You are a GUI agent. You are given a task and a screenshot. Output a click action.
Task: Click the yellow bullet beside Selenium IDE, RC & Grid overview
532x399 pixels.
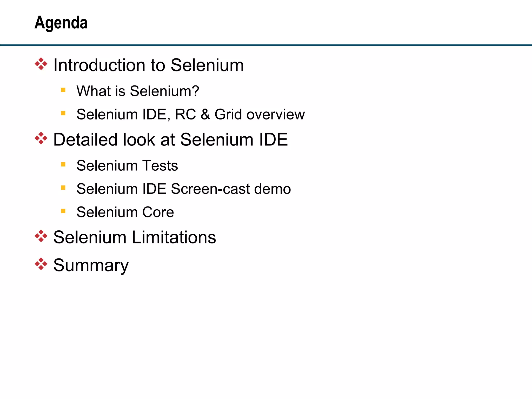pyautogui.click(x=63, y=113)
